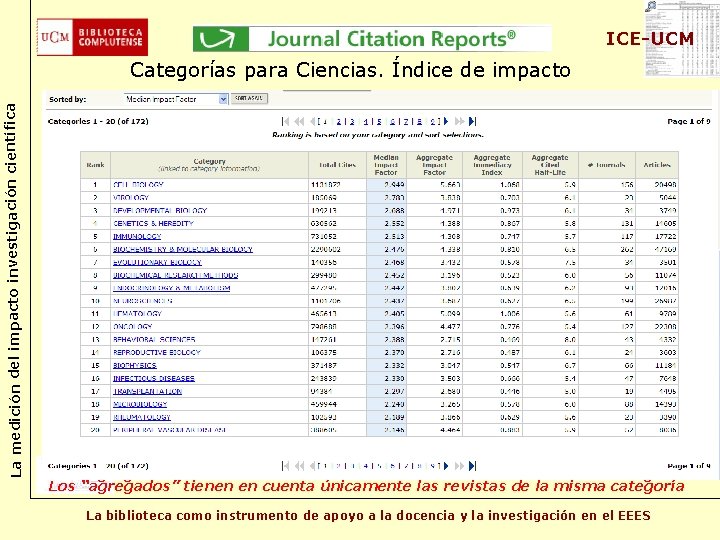720x540 pixels.
Task: Open page 4 link below the table
Action: coord(366,466)
